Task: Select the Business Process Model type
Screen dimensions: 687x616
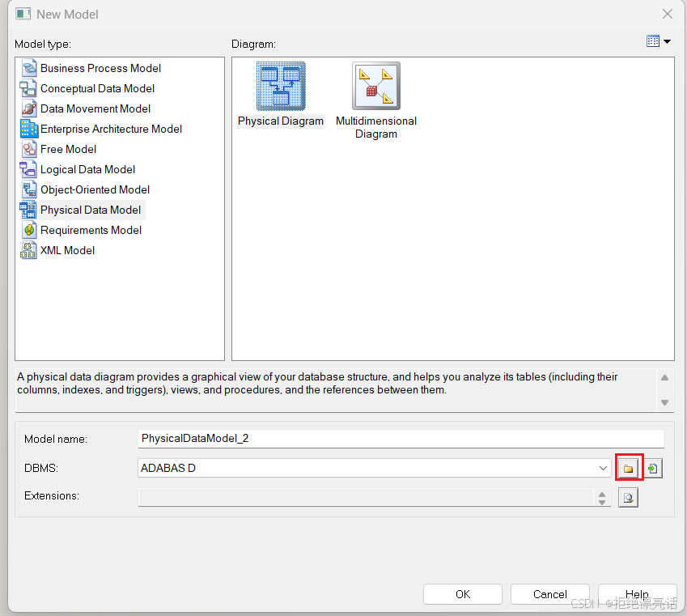Action: pyautogui.click(x=104, y=68)
